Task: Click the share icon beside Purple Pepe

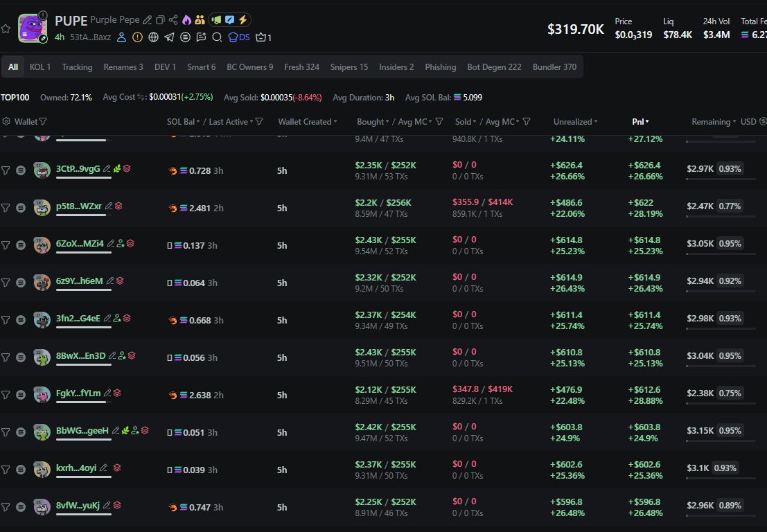Action: point(173,20)
